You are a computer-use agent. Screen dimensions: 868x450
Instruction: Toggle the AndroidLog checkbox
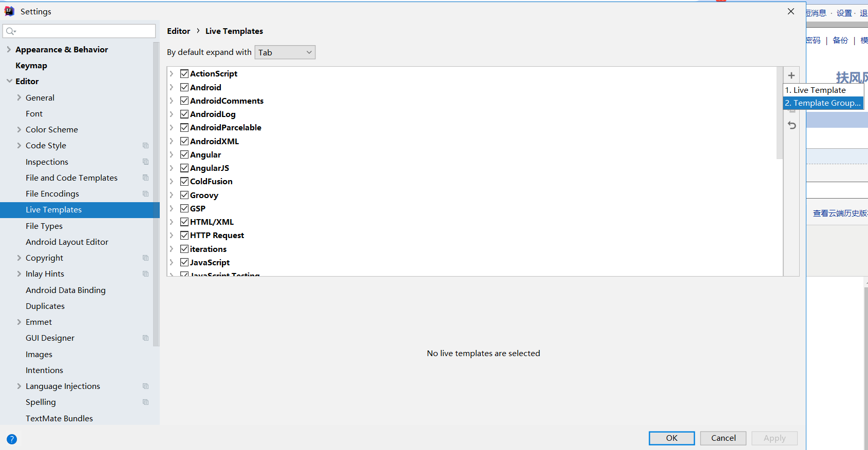(184, 114)
